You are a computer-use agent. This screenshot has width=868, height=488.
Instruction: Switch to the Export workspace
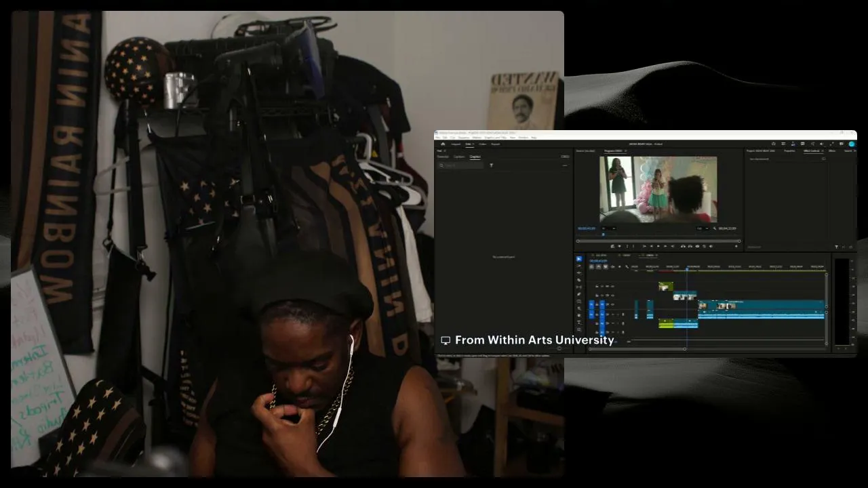496,144
